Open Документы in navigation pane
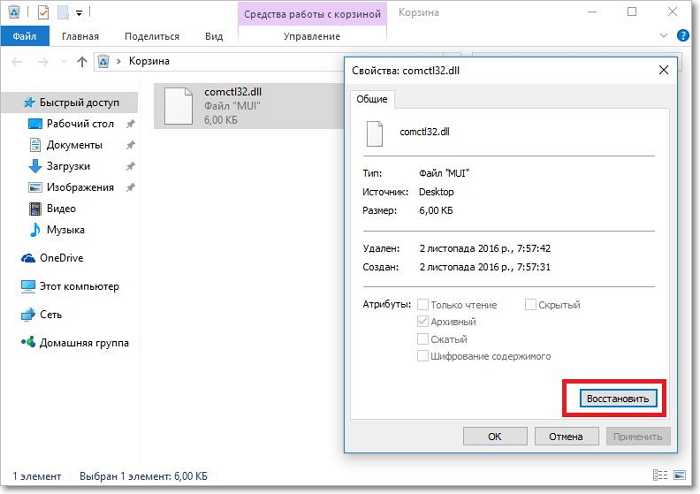 (75, 145)
